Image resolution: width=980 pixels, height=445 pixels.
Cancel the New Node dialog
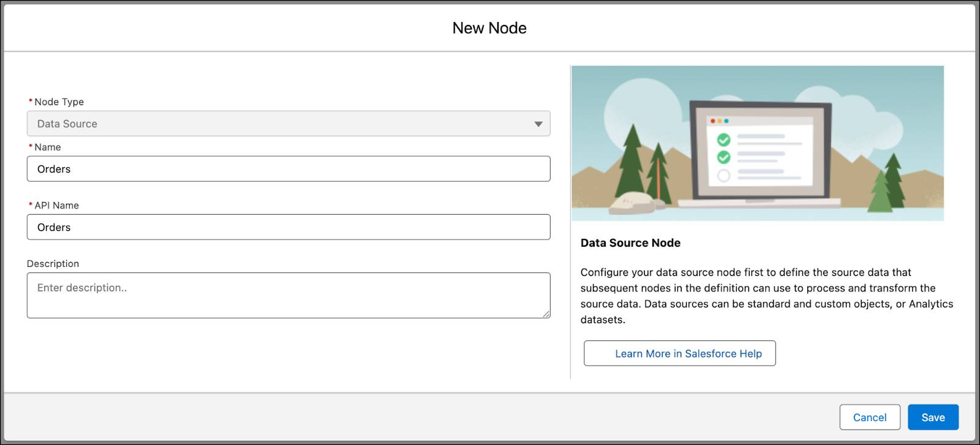pos(870,417)
